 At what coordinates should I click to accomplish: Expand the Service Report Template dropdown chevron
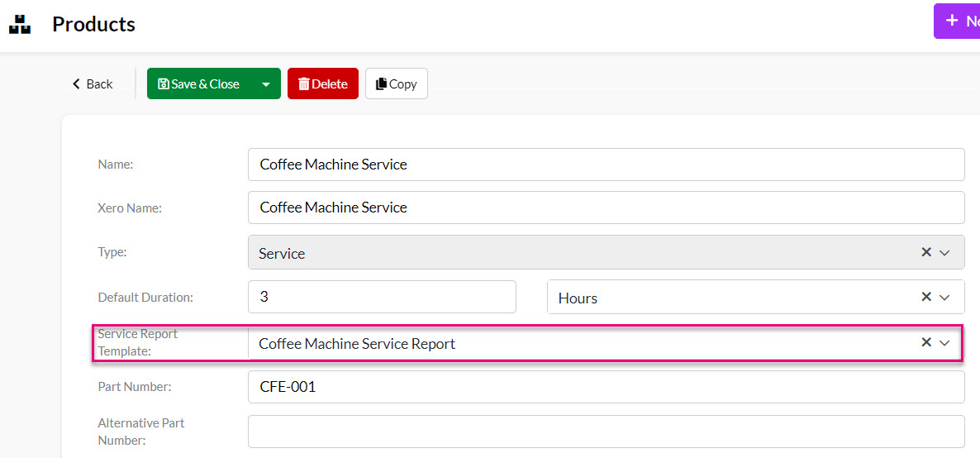pos(944,342)
